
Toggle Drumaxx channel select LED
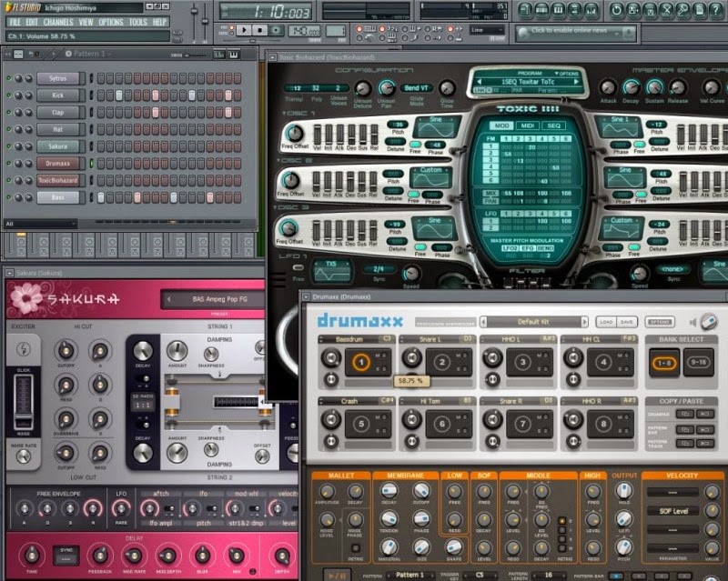pyautogui.click(x=92, y=164)
